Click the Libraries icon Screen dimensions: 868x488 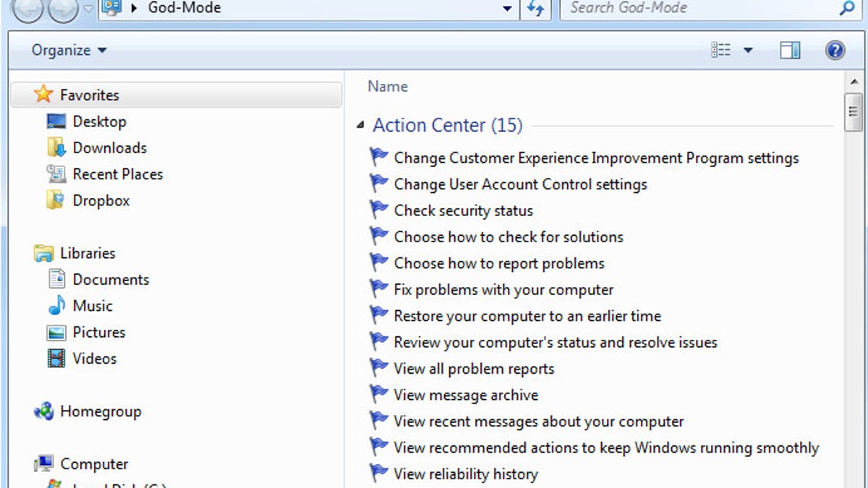pyautogui.click(x=44, y=253)
